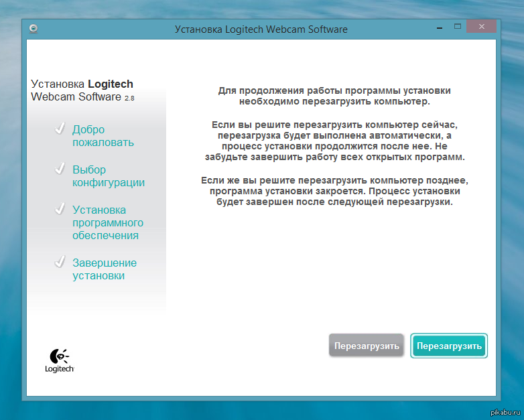Close the Logitech installer window
Viewport: 524px width, 420px height.
(482, 27)
